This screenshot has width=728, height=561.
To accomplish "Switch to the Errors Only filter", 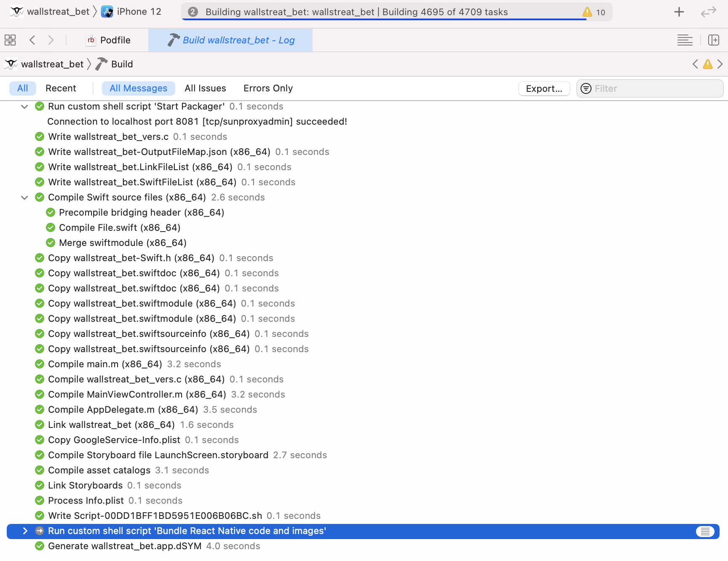I will click(x=268, y=88).
